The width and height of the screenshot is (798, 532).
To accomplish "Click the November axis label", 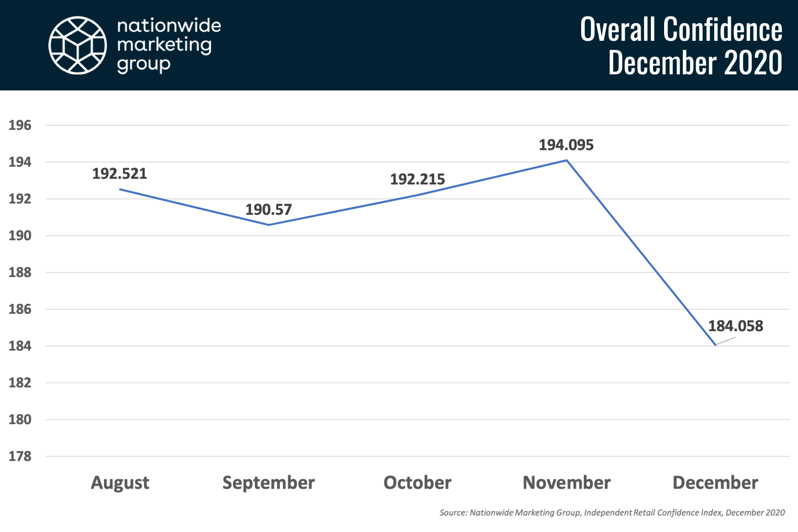I will [567, 482].
